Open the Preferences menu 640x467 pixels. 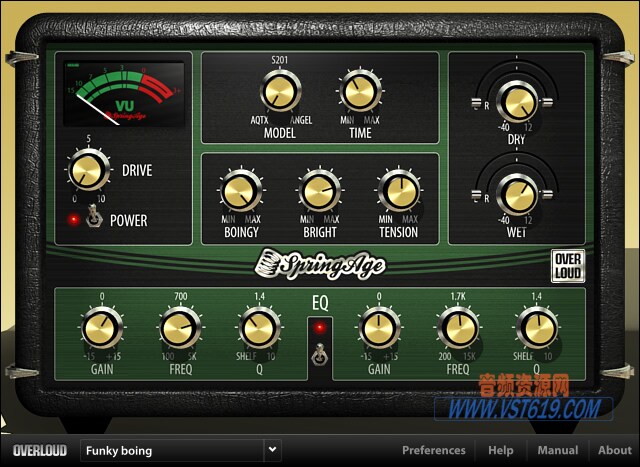(x=433, y=450)
